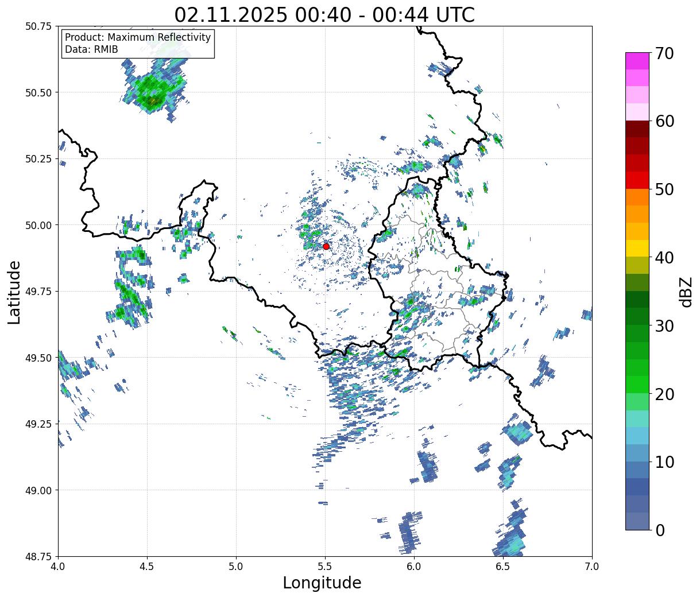This screenshot has width=700, height=597.
Task: Pick the bright green swatch just above 20 dBZ
Action: 637,385
